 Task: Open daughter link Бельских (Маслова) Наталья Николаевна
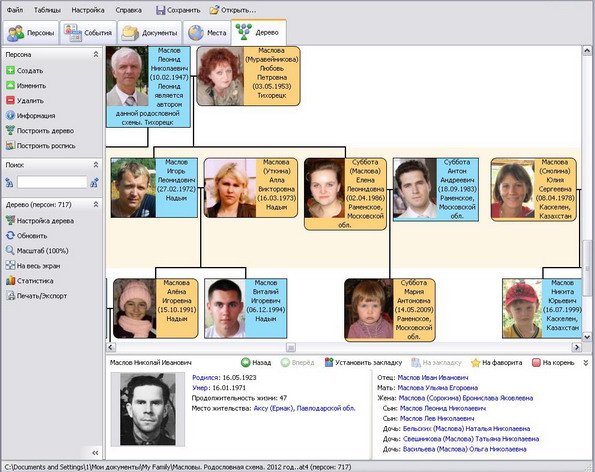point(466,429)
